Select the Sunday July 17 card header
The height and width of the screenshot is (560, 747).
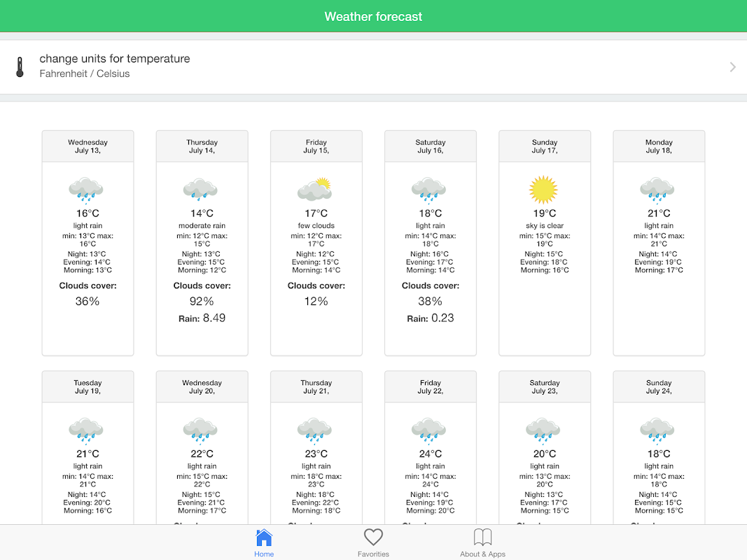pos(545,146)
